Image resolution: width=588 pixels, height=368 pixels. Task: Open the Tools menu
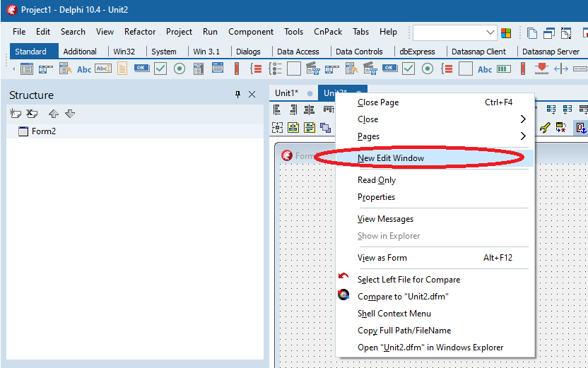click(293, 32)
